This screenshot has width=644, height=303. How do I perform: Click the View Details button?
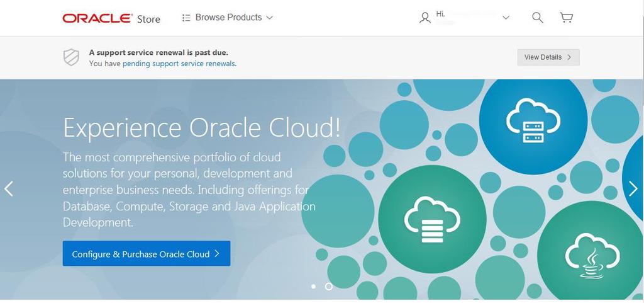click(548, 57)
